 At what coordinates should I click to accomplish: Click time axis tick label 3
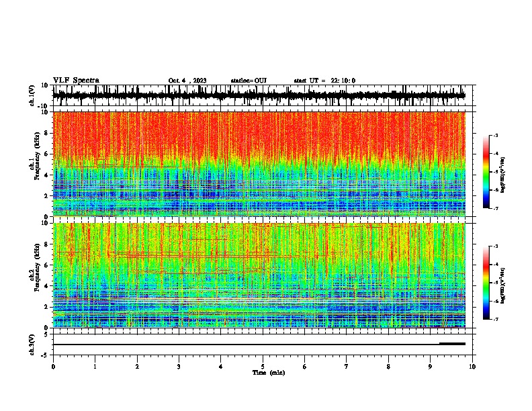(x=179, y=367)
